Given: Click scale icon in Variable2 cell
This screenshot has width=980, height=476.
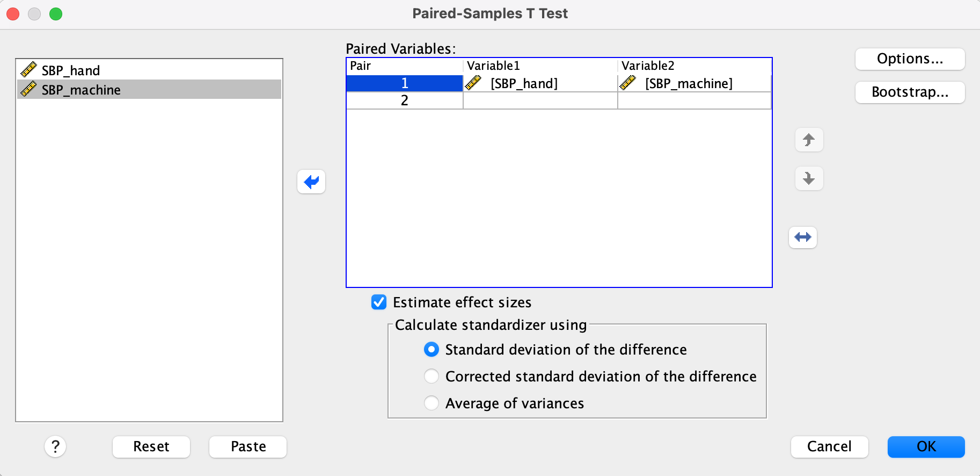Looking at the screenshot, I should [628, 83].
